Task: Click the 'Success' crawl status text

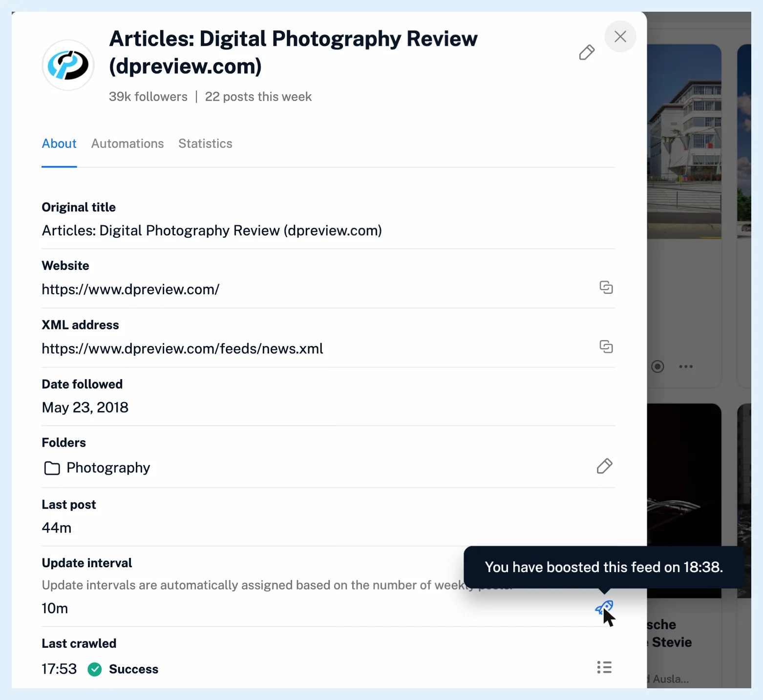Action: tap(133, 669)
